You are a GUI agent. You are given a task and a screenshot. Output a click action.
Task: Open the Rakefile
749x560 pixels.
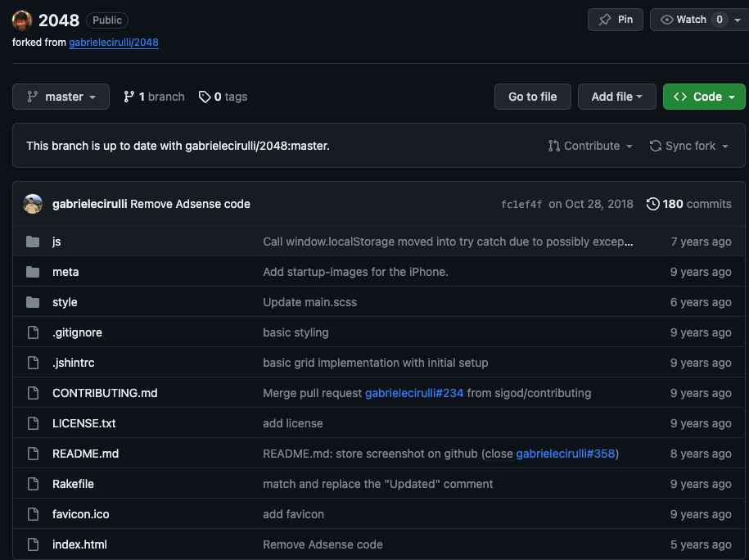tap(73, 484)
